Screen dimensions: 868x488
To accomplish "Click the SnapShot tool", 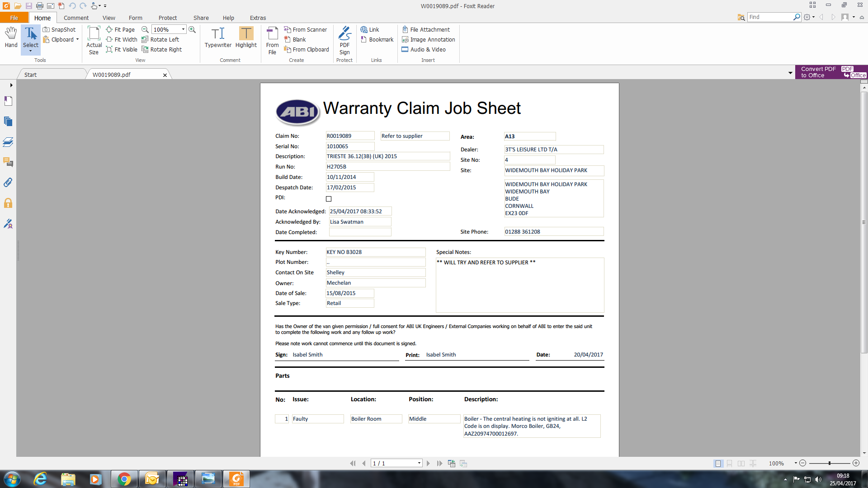I will 59,29.
